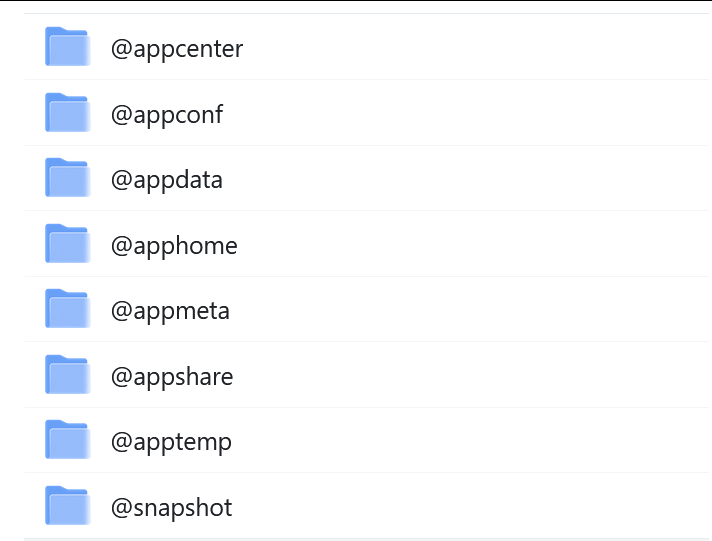
Task: Click the @apphome folder name
Action: pos(174,246)
